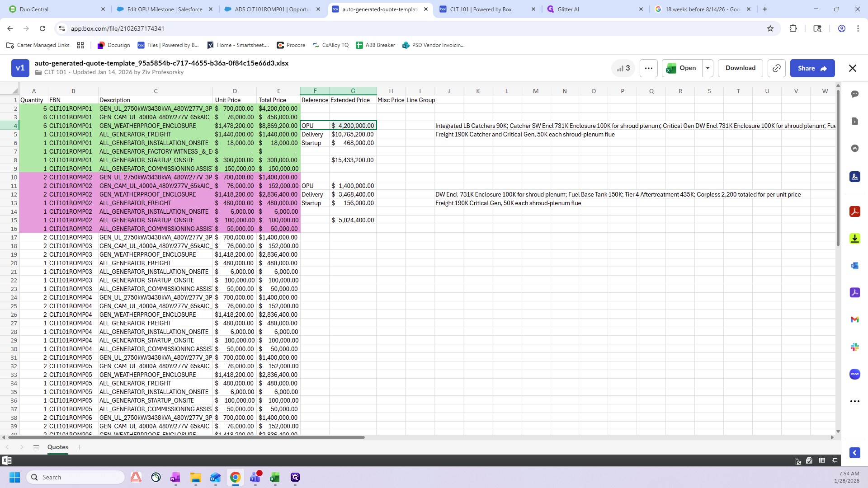Switch to CLT 101 Box browser tab
The height and width of the screenshot is (488, 868).
pyautogui.click(x=481, y=9)
